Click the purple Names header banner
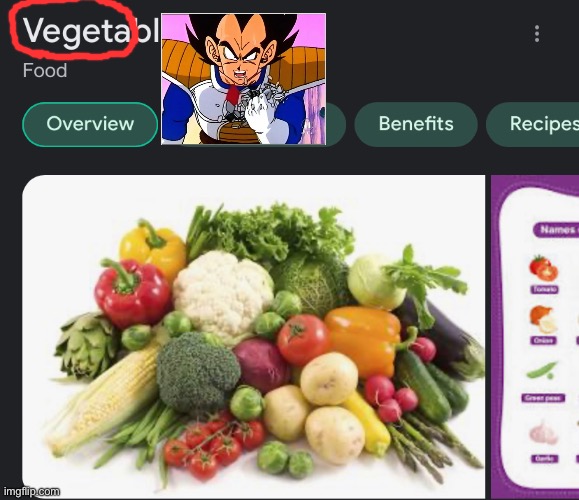Image resolution: width=579 pixels, height=500 pixels. click(x=556, y=230)
